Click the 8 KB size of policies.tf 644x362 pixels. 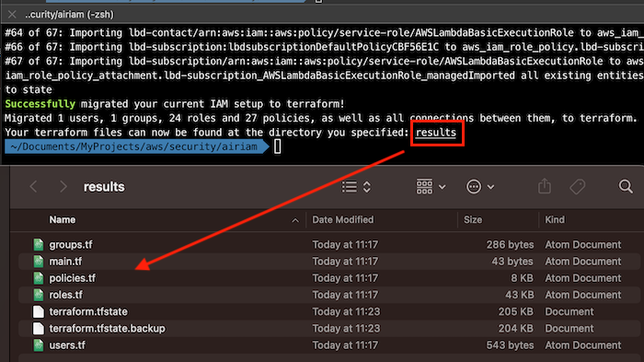coord(522,278)
